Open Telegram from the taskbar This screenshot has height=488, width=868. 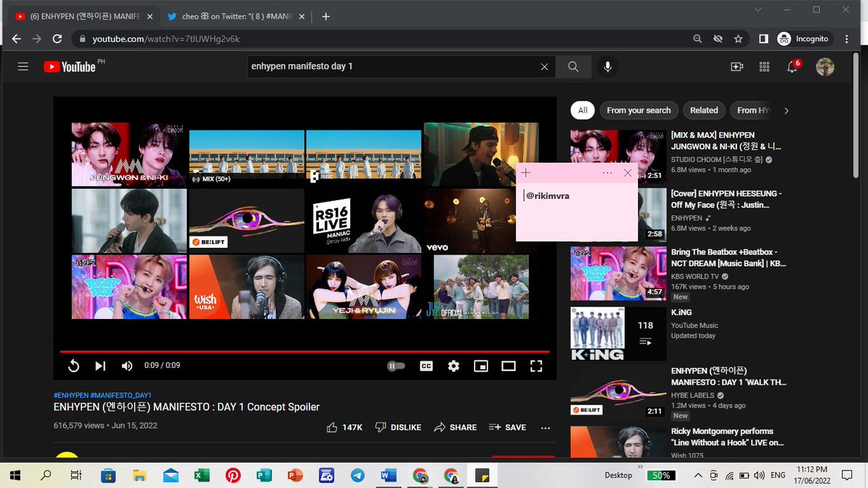[357, 475]
